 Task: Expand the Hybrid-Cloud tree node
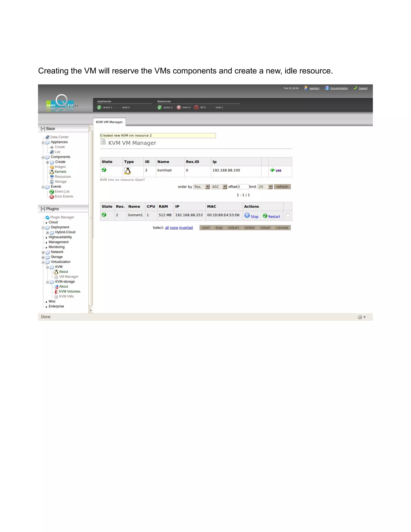click(x=48, y=233)
